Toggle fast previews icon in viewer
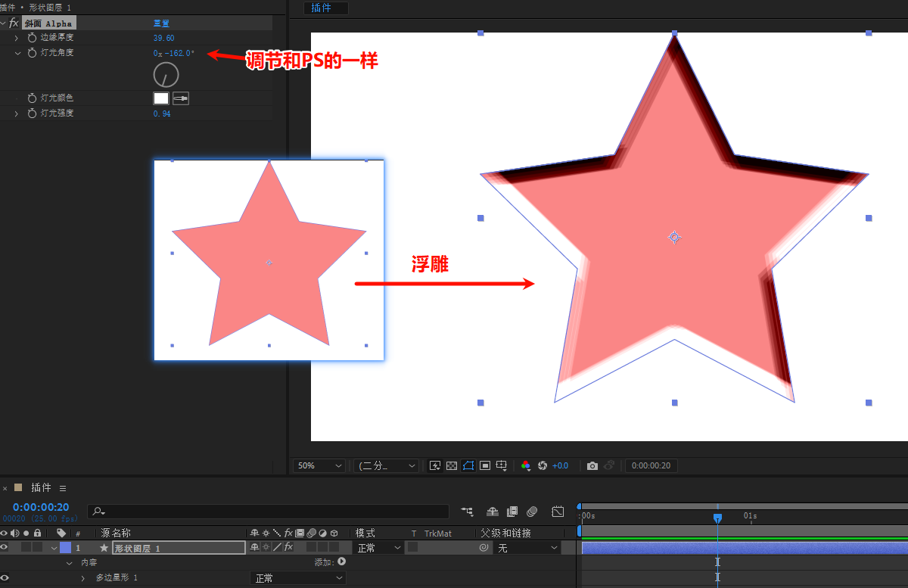 tap(435, 465)
